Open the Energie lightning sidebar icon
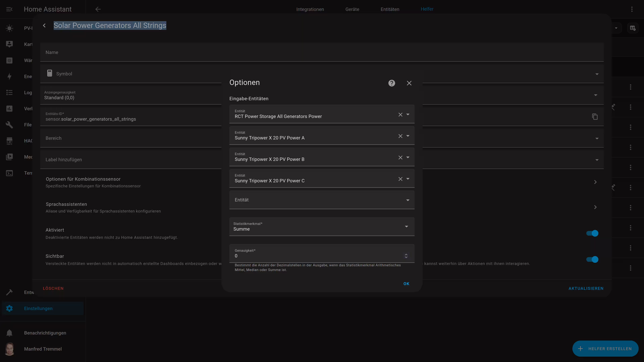The width and height of the screenshot is (644, 362). (9, 76)
